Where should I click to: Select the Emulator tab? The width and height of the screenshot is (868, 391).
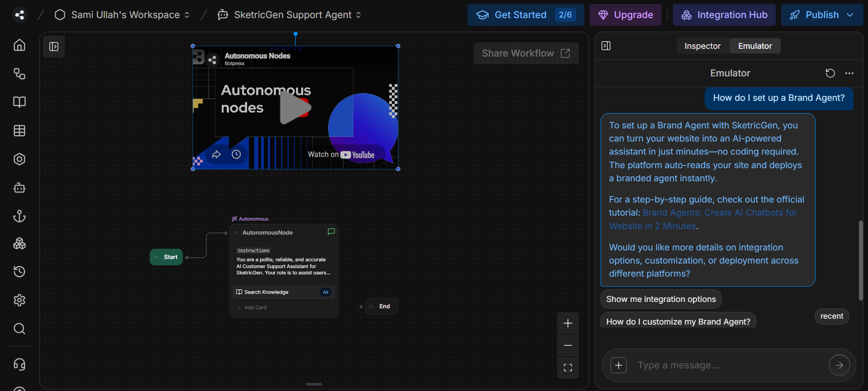pos(754,46)
